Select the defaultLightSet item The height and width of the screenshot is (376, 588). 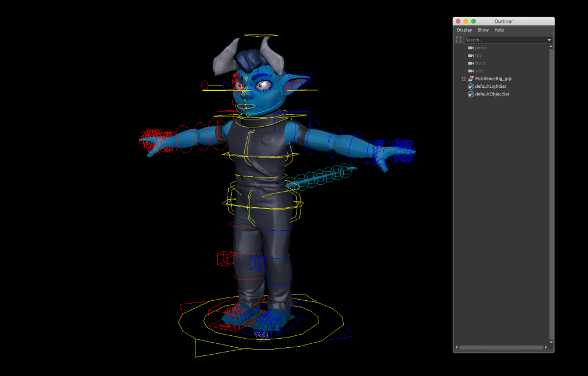click(x=490, y=86)
